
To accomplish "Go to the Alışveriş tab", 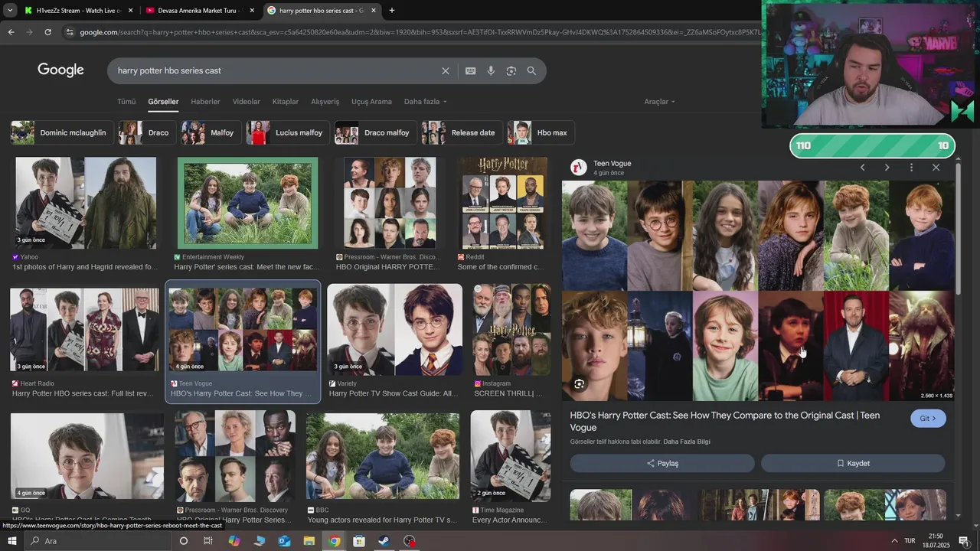I will click(325, 101).
